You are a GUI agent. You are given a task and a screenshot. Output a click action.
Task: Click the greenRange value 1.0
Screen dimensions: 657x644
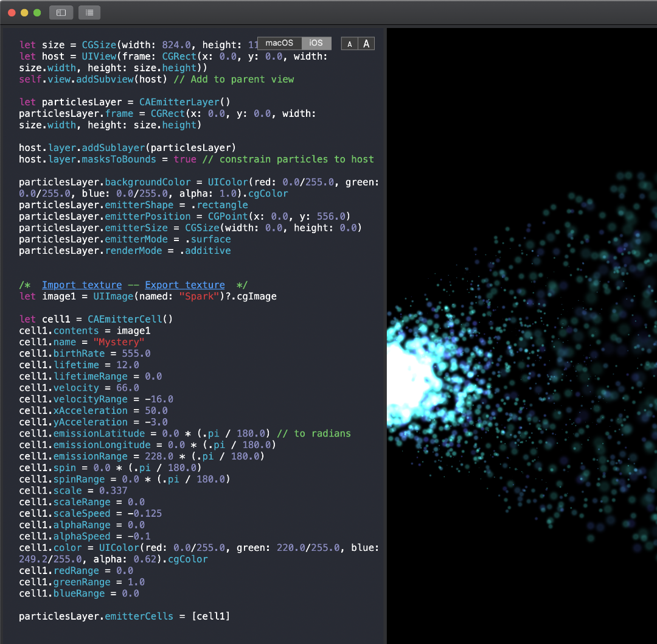pos(136,582)
